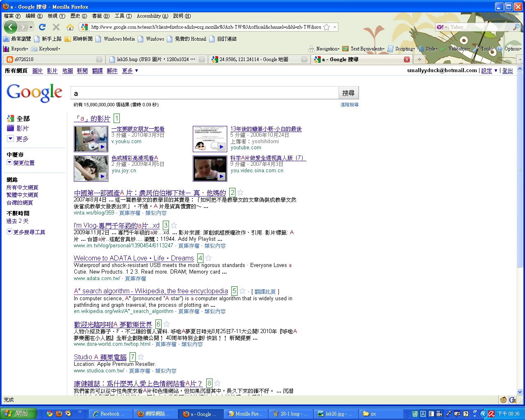
Task: Open the Accessibility menu
Action: point(152,16)
